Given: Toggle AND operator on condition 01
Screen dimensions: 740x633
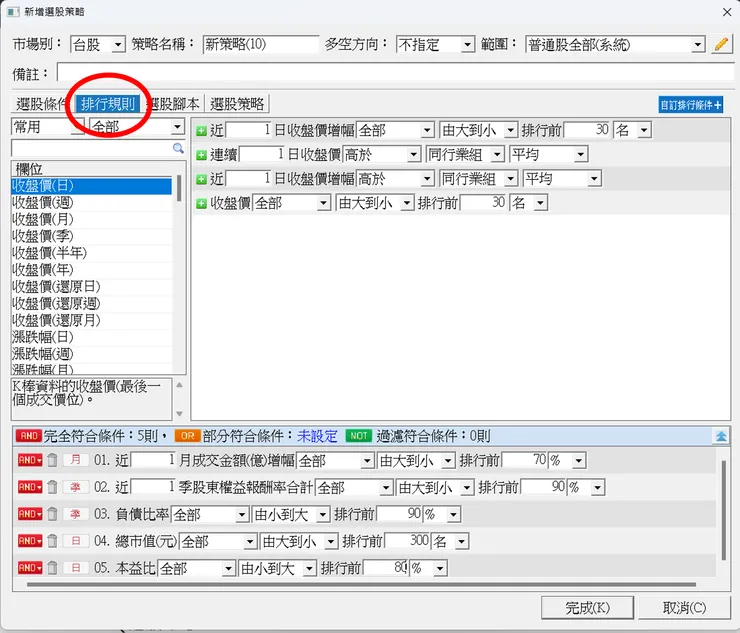Looking at the screenshot, I should point(30,460).
